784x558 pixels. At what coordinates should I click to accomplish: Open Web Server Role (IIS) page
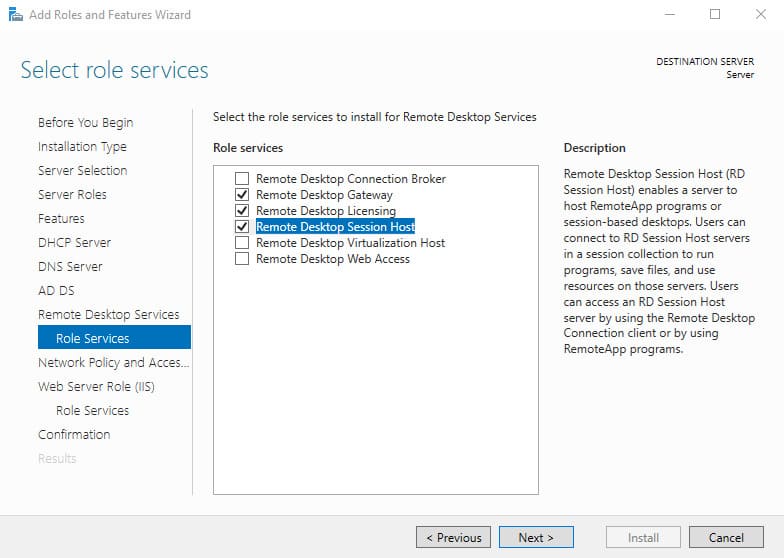pyautogui.click(x=96, y=386)
